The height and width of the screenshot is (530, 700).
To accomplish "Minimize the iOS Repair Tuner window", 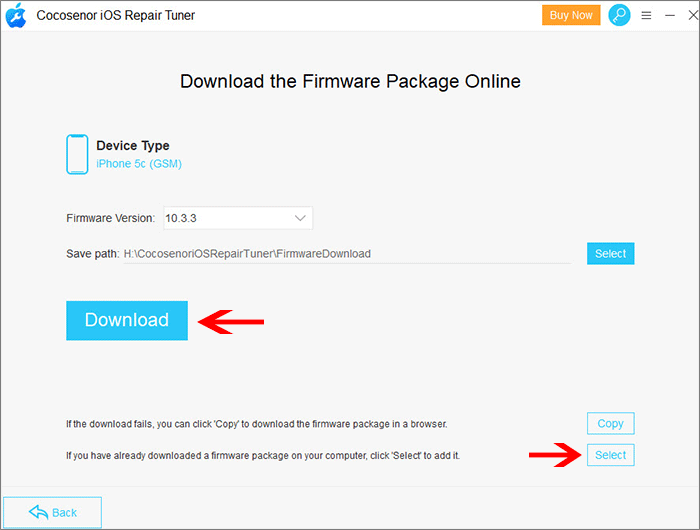I will pos(670,16).
